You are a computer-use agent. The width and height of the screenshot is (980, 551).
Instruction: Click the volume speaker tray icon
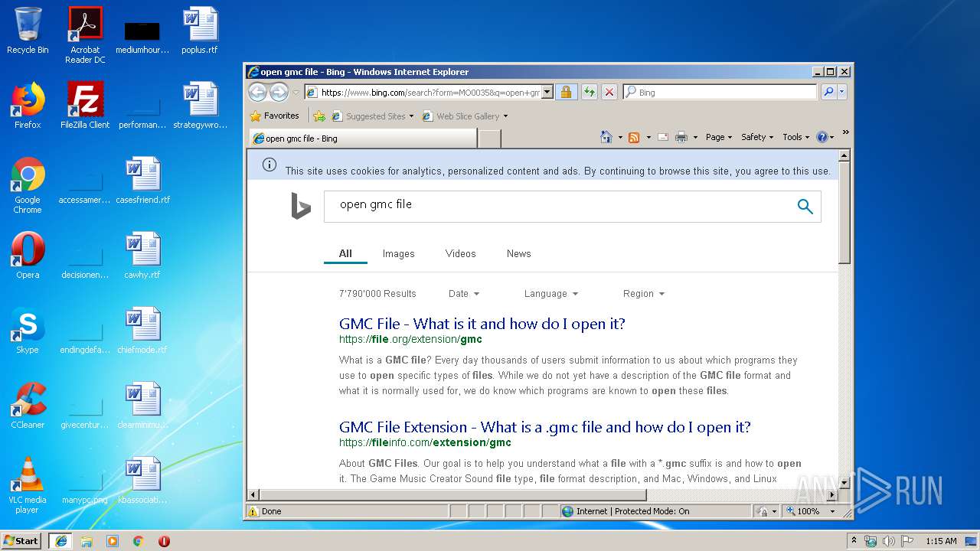(x=889, y=541)
